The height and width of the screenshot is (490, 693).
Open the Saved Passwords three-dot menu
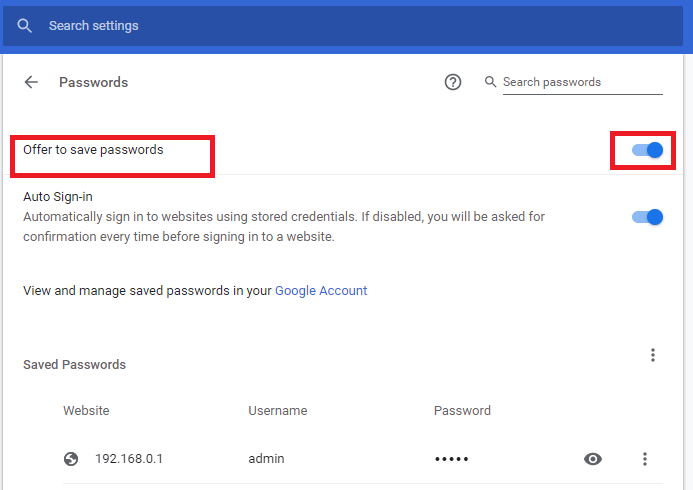click(x=653, y=355)
